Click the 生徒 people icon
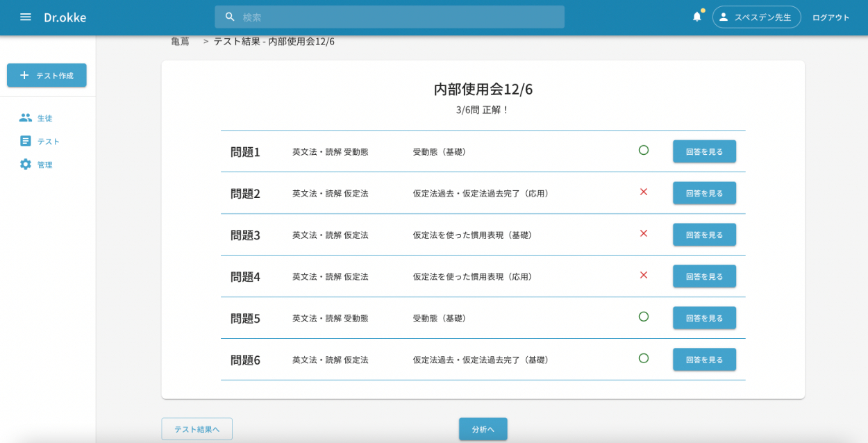 coord(26,118)
